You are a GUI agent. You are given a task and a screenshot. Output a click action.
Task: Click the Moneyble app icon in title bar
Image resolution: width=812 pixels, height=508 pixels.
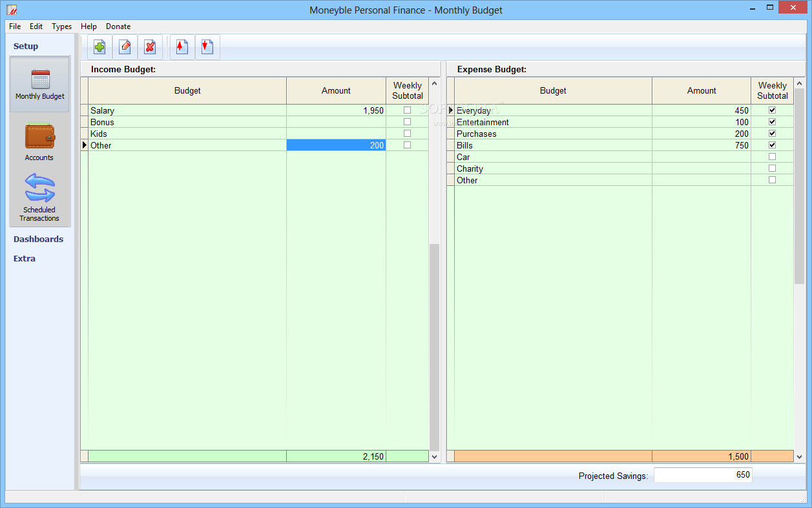click(12, 10)
